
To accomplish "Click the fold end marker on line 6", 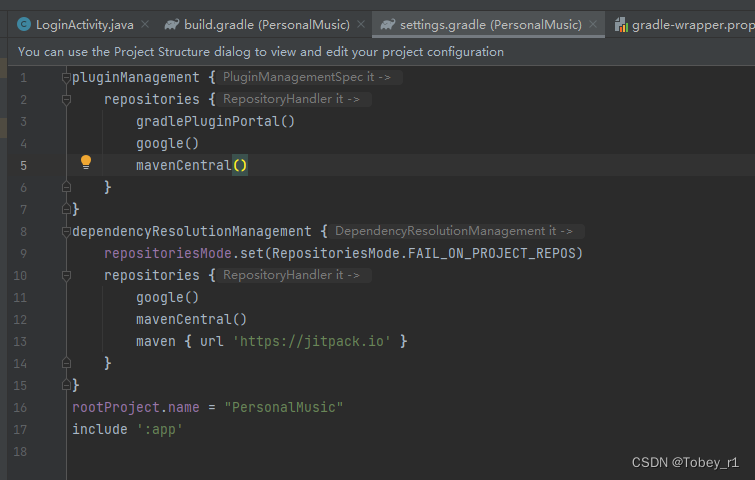I will (66, 187).
